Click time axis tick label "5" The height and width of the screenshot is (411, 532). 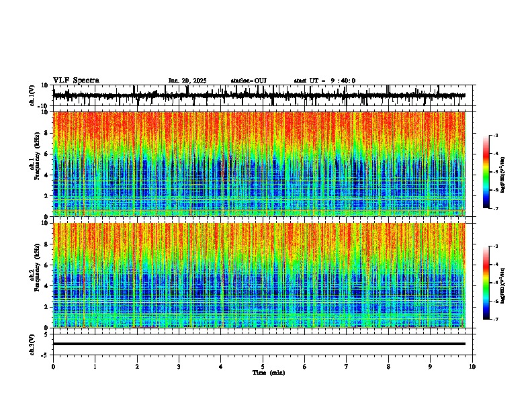(263, 367)
